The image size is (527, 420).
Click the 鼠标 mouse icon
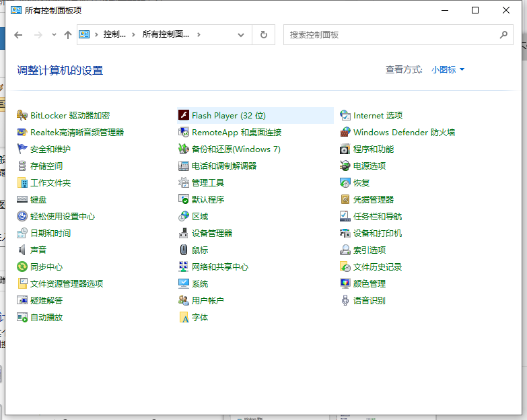(x=183, y=250)
